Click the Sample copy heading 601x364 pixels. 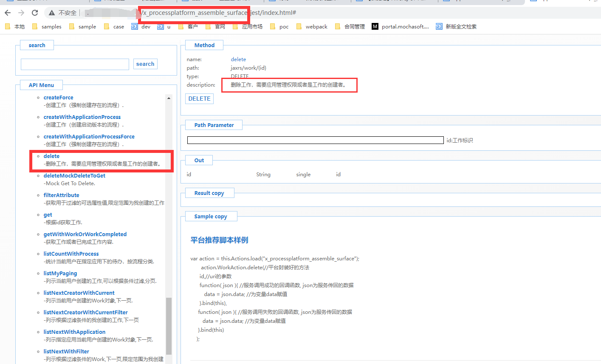211,216
